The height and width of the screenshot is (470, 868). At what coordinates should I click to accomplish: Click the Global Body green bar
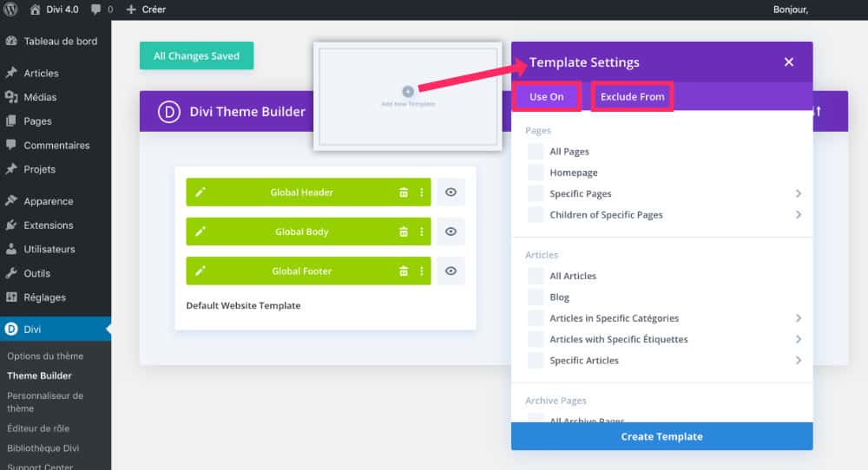[x=308, y=232]
